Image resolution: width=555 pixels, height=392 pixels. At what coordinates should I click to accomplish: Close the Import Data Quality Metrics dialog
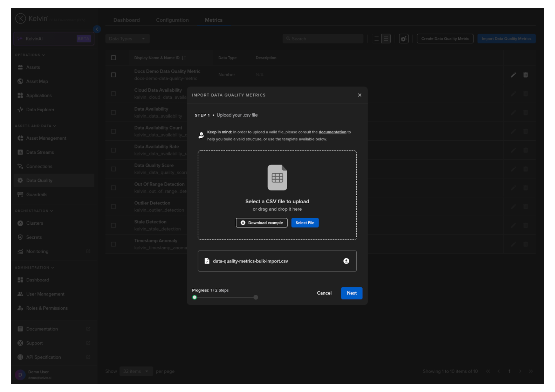(359, 95)
